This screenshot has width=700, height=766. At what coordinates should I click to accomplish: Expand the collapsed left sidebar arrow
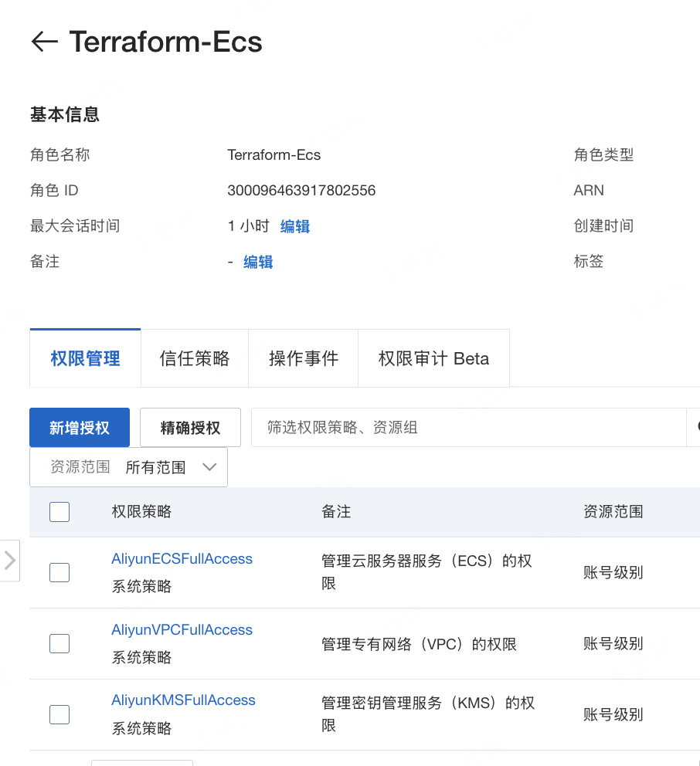coord(10,560)
